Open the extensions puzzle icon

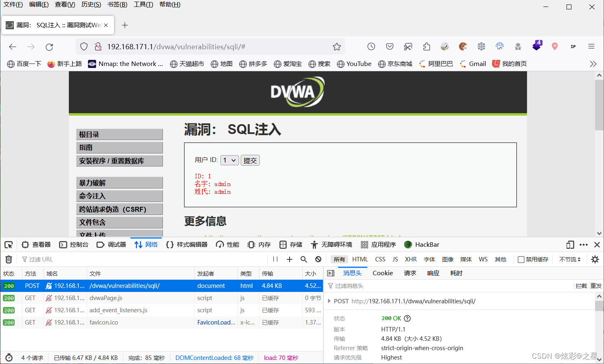(x=426, y=46)
